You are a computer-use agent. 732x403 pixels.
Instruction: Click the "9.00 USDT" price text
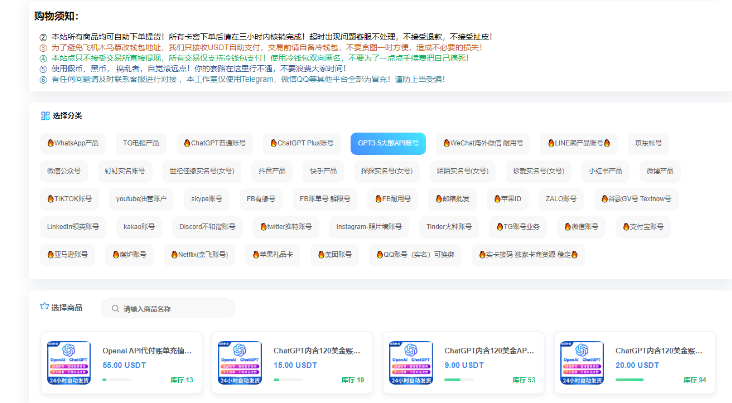click(x=464, y=365)
